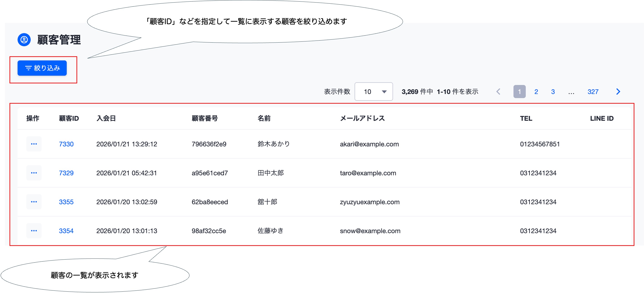Click the LINE ID column header
644x293 pixels.
[x=602, y=118]
